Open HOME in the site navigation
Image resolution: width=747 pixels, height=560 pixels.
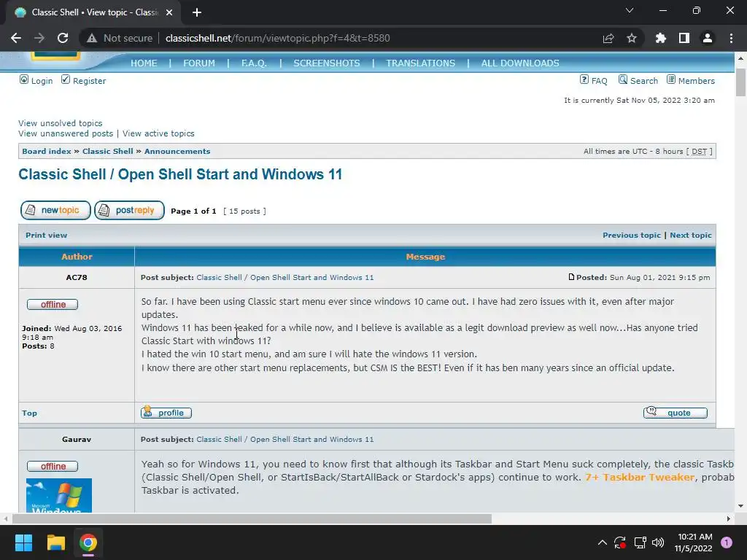click(144, 63)
